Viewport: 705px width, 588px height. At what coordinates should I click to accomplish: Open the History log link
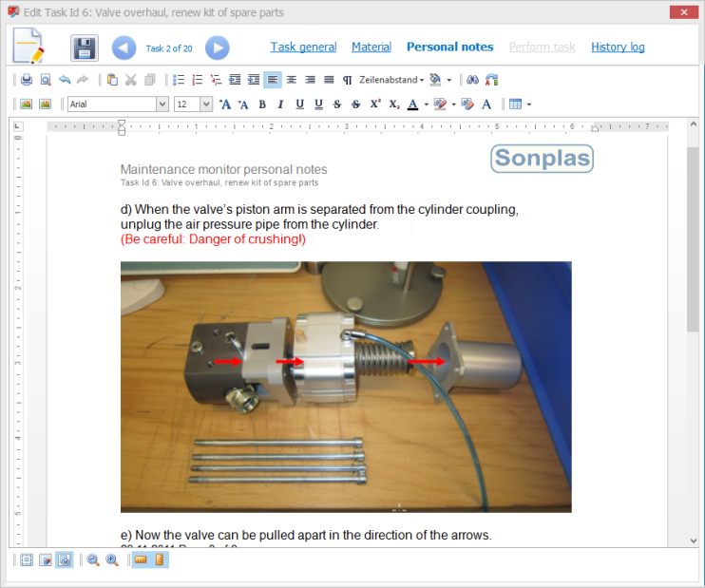(x=618, y=47)
